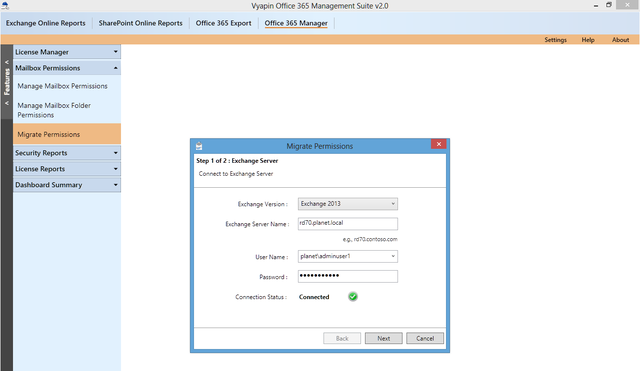The image size is (640, 371).
Task: Click the Password field
Action: (348, 276)
